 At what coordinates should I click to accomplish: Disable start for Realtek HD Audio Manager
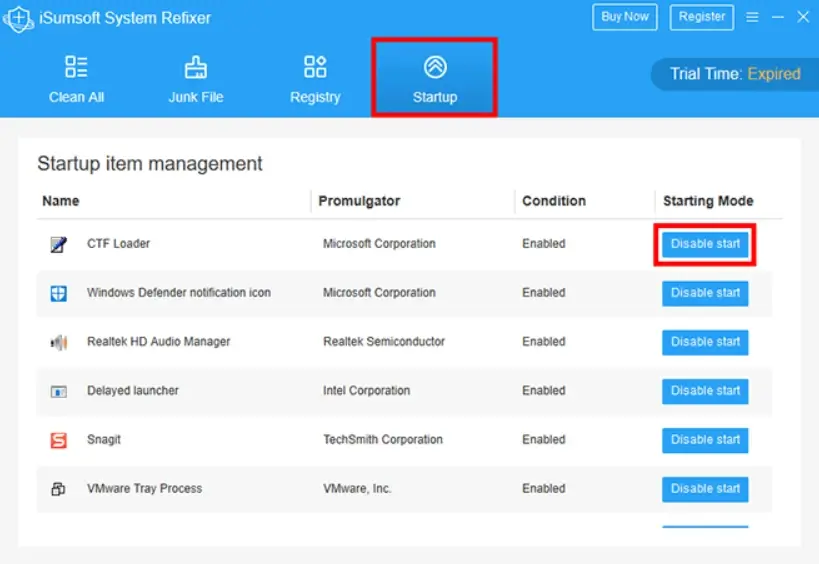[x=705, y=342]
